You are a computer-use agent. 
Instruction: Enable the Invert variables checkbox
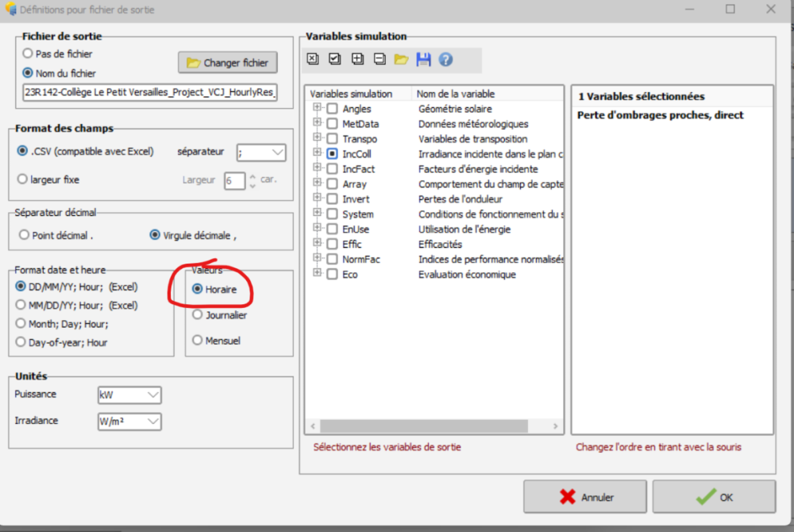coord(332,199)
